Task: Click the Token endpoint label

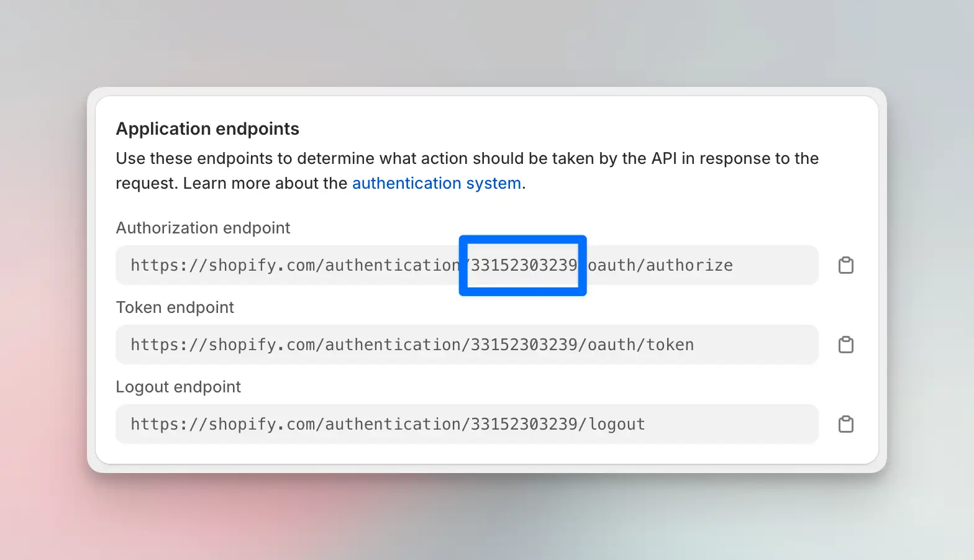Action: [175, 307]
